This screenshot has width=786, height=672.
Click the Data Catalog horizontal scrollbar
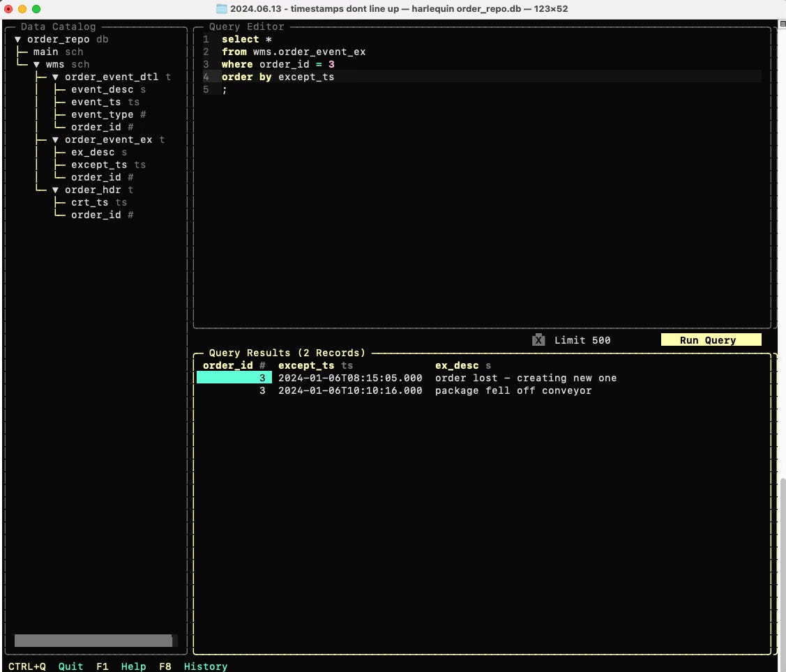click(x=93, y=641)
